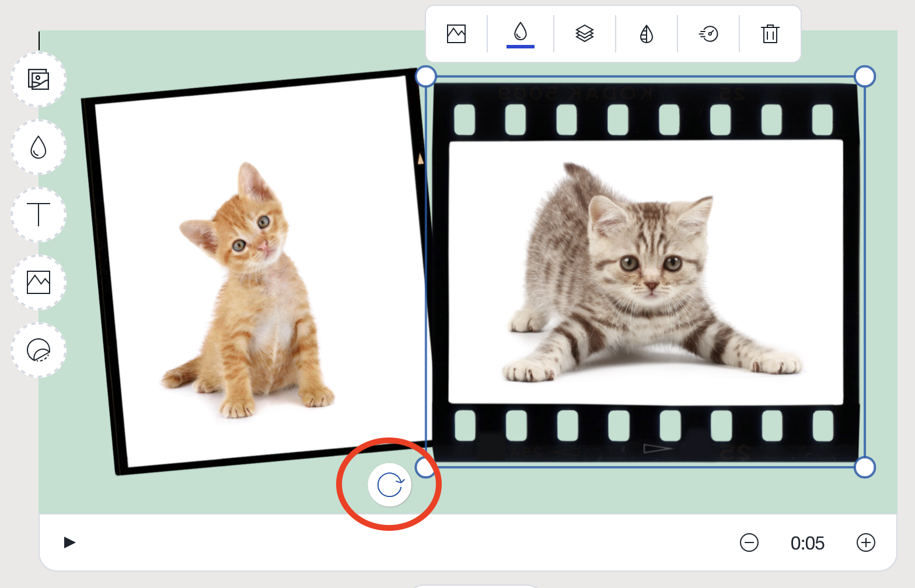Click the half-shaded droplet icon in toolbar

(x=646, y=34)
